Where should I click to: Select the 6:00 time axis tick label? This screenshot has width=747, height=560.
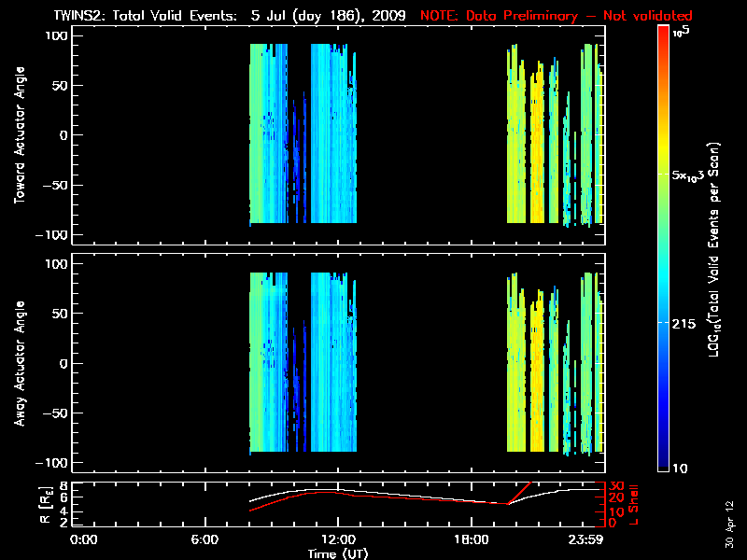(205, 540)
